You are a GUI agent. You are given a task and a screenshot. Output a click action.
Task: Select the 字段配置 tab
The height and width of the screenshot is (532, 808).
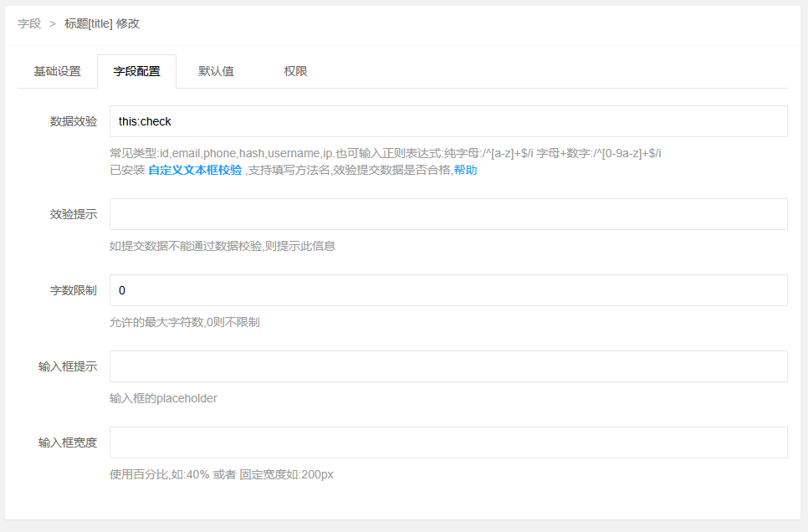coord(136,71)
